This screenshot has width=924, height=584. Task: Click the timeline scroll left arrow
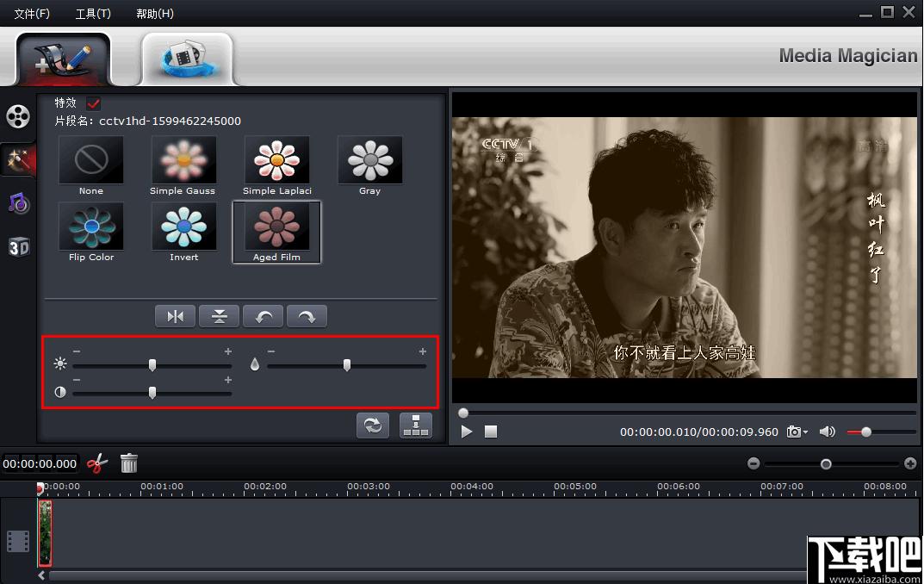(41, 575)
